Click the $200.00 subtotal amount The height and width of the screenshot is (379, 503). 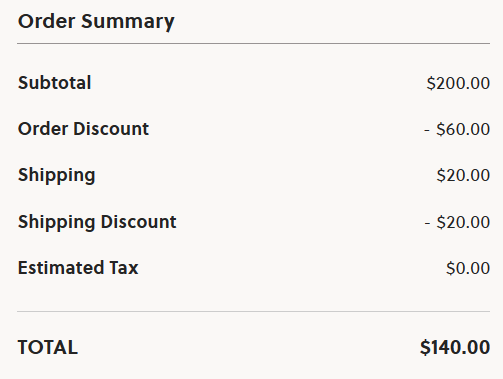coord(458,83)
